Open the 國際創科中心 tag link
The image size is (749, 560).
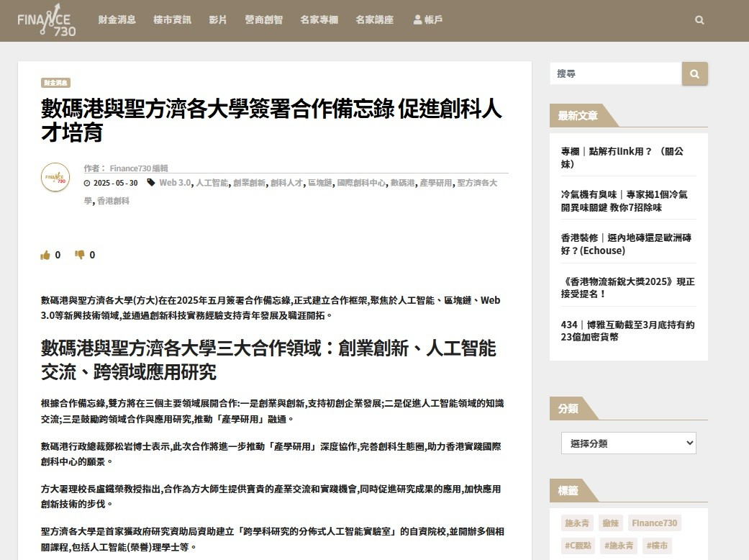(361, 183)
